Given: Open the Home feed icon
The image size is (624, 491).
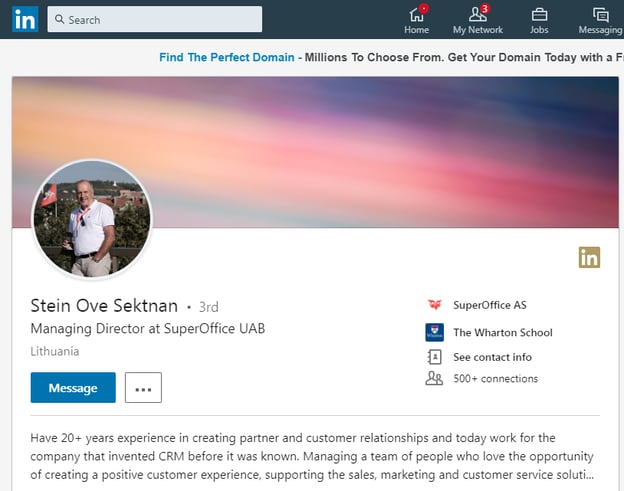Looking at the screenshot, I should 416,14.
